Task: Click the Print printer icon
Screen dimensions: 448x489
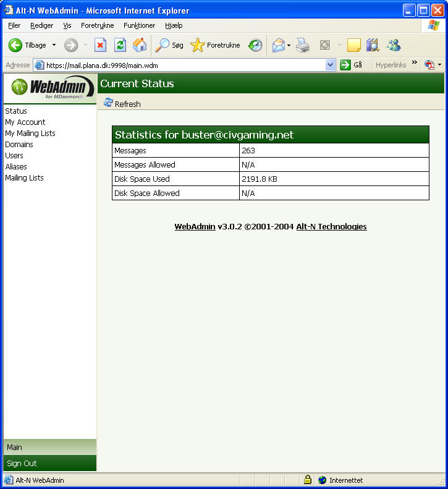Action: point(302,45)
